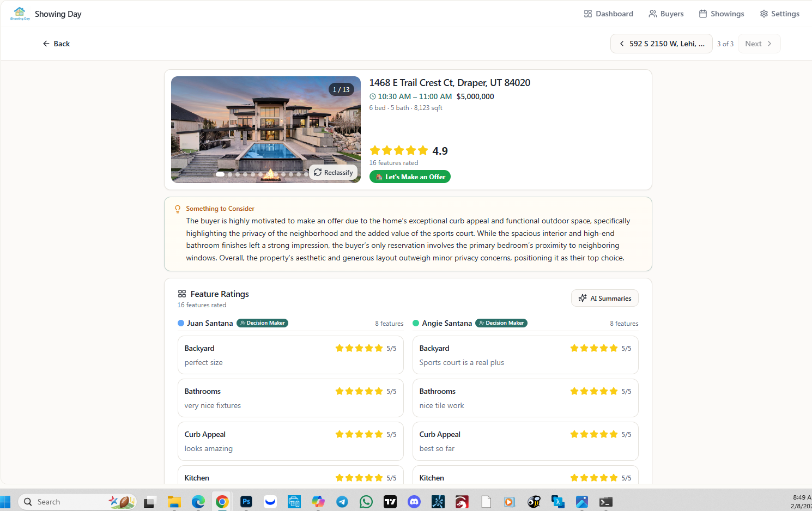This screenshot has width=812, height=511.
Task: Open the Dashboard section
Action: tap(608, 14)
